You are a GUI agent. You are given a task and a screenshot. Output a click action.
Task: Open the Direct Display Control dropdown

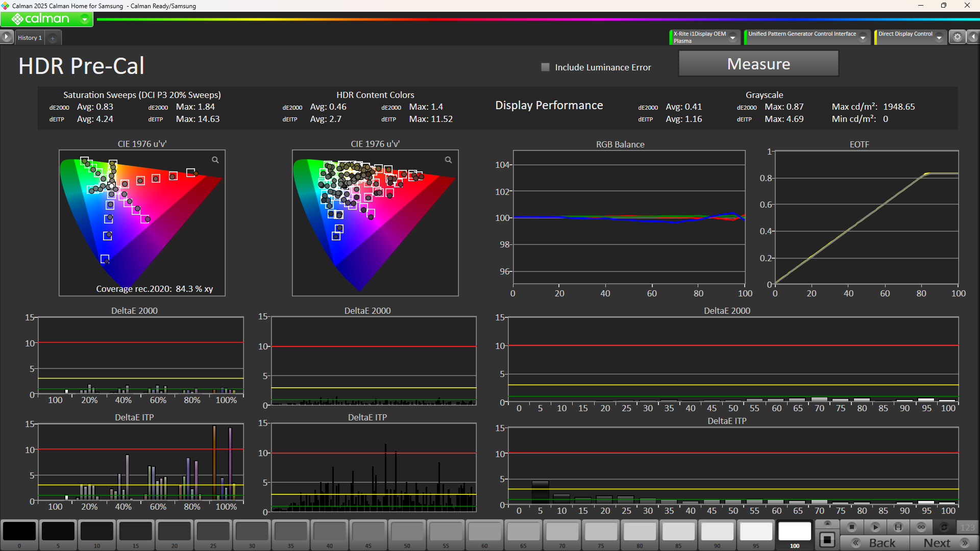coord(939,37)
